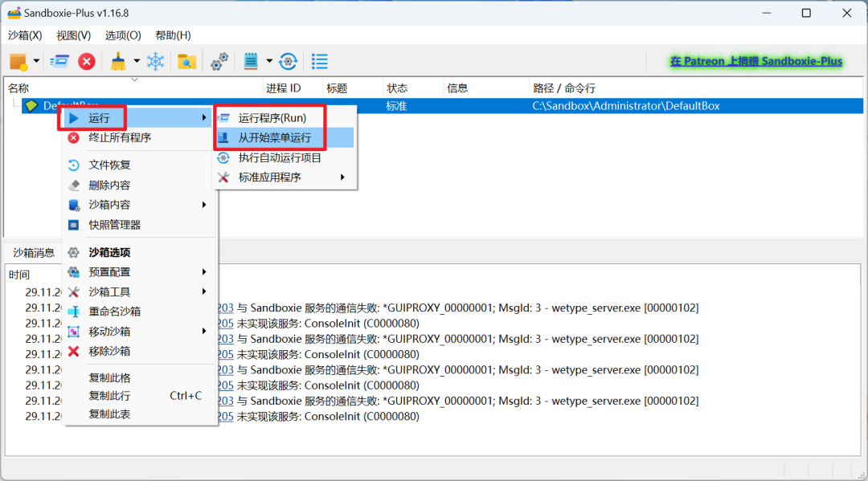Open 快照管理器 from context menu
Image resolution: width=868 pixels, height=481 pixels.
coord(138,225)
